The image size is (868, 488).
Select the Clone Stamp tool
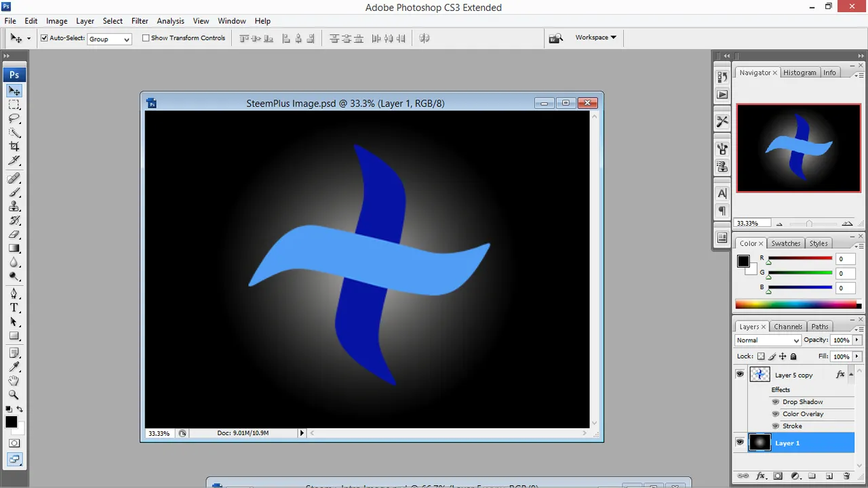(14, 207)
